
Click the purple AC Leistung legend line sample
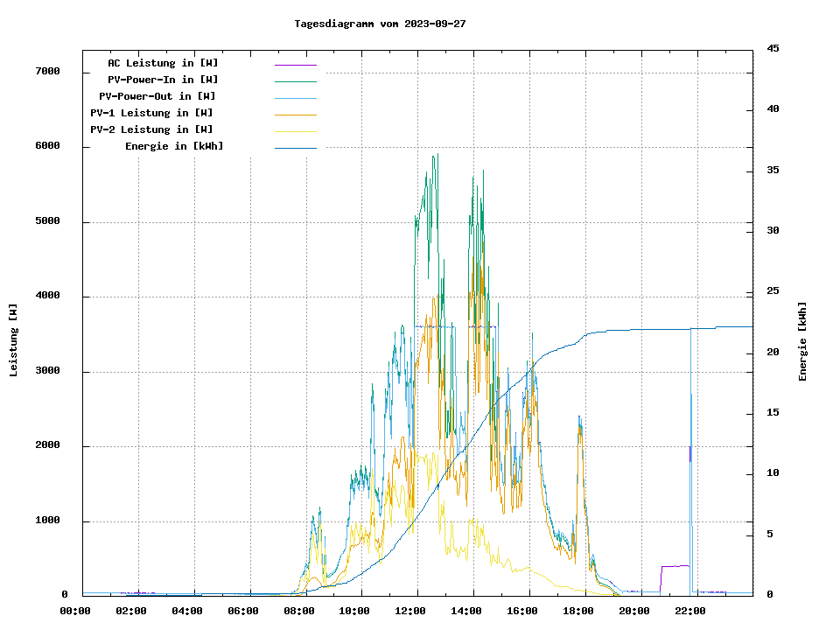295,65
